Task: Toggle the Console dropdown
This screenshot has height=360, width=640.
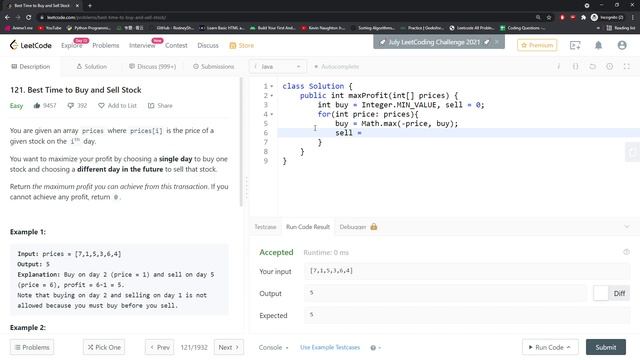Action: [x=273, y=347]
